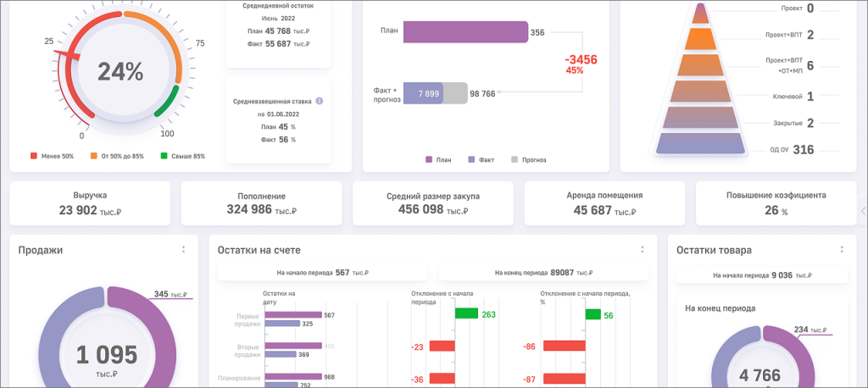Click the three-dot menu on Остатки товара
Viewport: 868px width, 388px height.
pyautogui.click(x=842, y=250)
